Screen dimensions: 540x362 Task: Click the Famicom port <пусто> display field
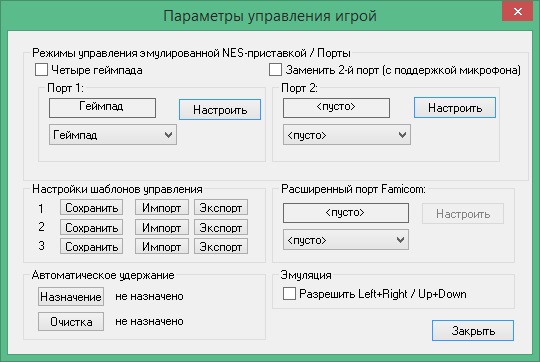(x=346, y=213)
